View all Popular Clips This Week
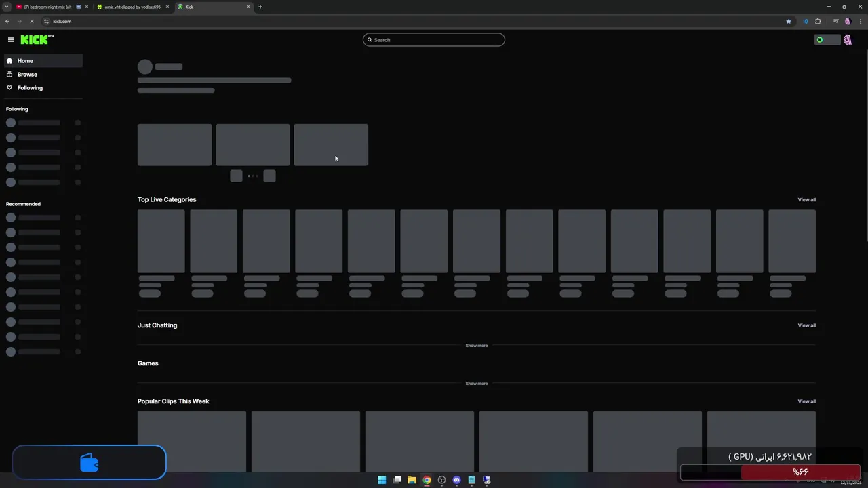868x488 pixels. pyautogui.click(x=806, y=401)
